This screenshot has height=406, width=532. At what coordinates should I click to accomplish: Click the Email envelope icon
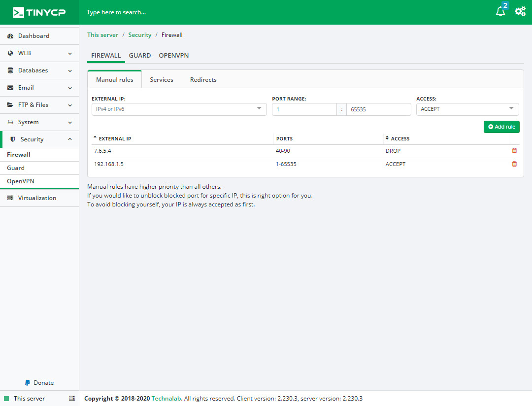coord(10,88)
